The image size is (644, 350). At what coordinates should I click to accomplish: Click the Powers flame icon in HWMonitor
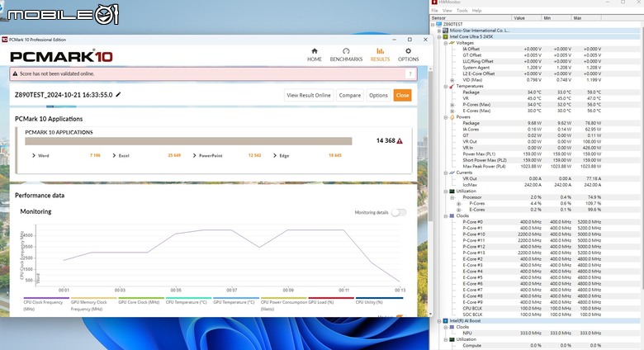[452, 117]
